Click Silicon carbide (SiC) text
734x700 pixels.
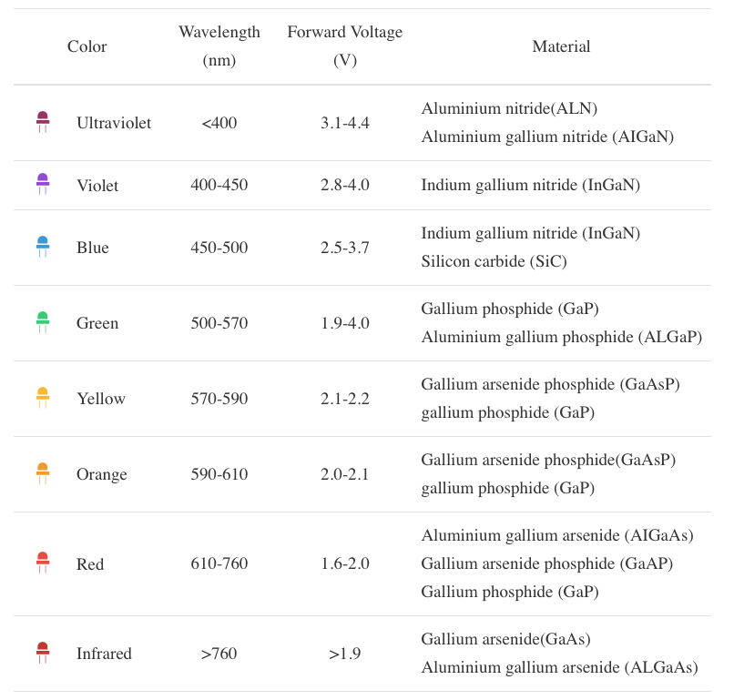[x=494, y=261]
